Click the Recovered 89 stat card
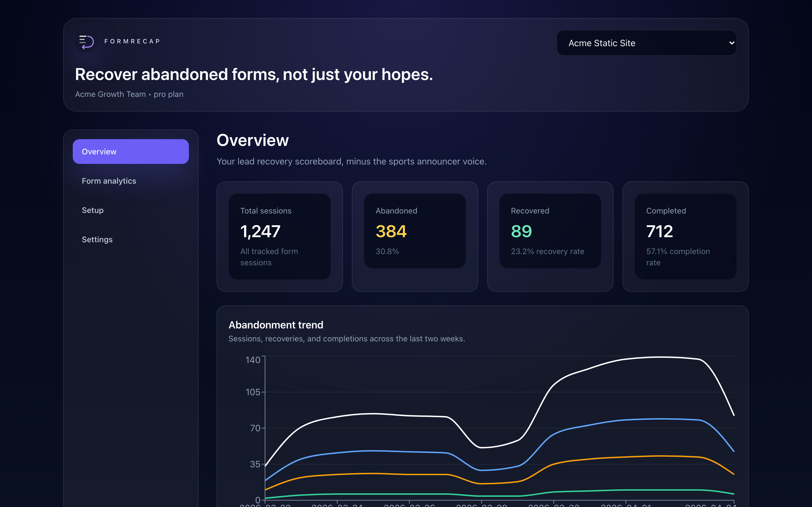This screenshot has height=507, width=812. 550,231
